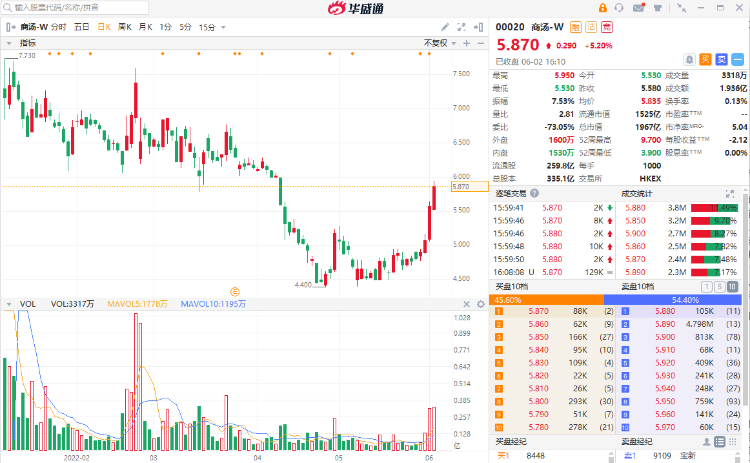Switch to 五日 five-day chart
The width and height of the screenshot is (750, 463).
point(82,27)
